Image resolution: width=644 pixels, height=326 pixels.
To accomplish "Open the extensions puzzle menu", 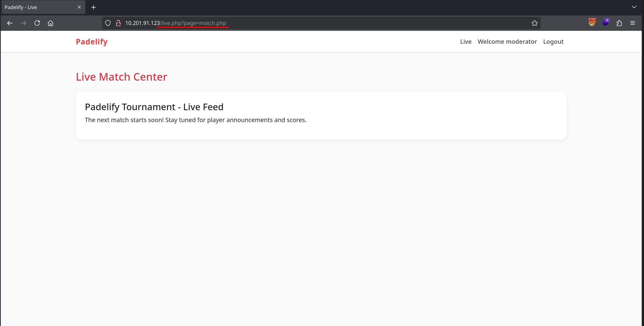I will [x=619, y=23].
